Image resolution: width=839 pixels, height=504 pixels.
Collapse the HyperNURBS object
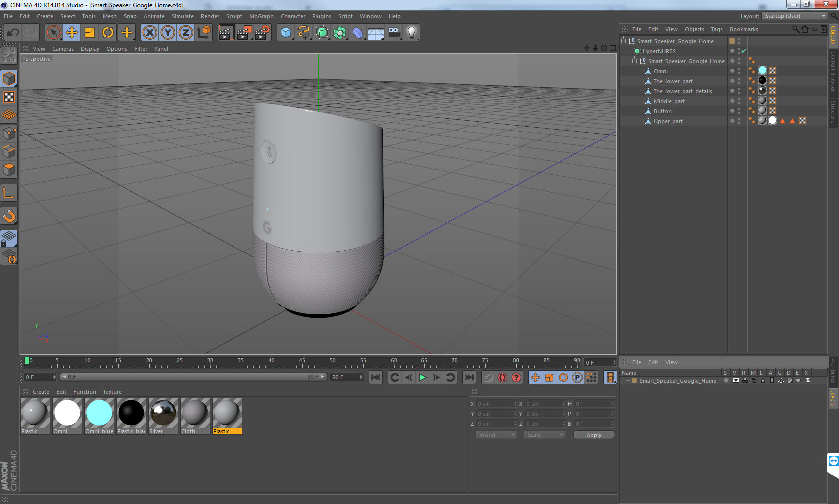click(629, 51)
